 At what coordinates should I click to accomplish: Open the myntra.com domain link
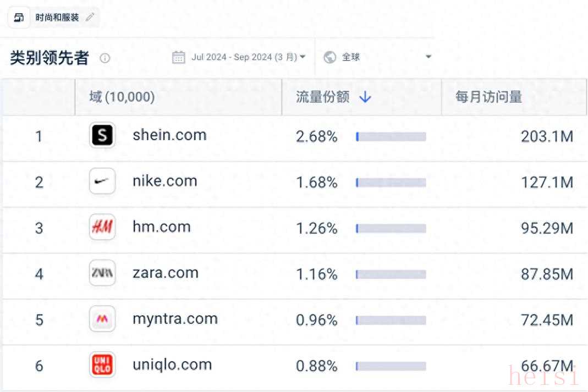[175, 319]
